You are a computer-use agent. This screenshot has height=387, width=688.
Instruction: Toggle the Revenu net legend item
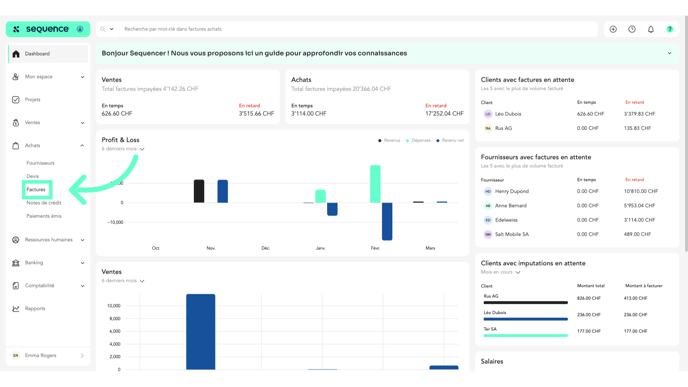450,140
